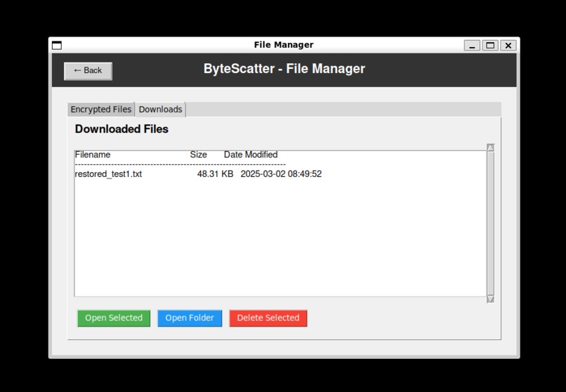
Task: Click the Filename column header
Action: pyautogui.click(x=93, y=155)
